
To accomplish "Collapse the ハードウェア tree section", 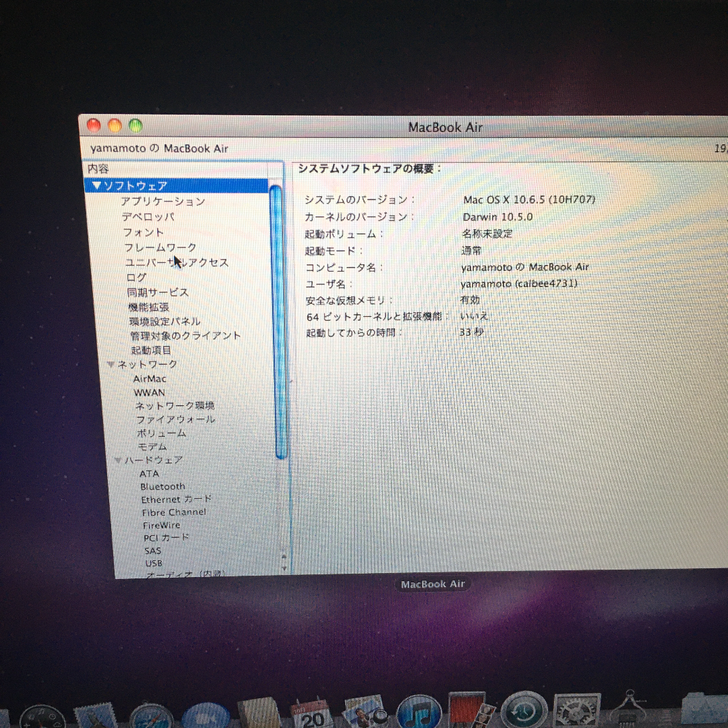I will coord(118,460).
